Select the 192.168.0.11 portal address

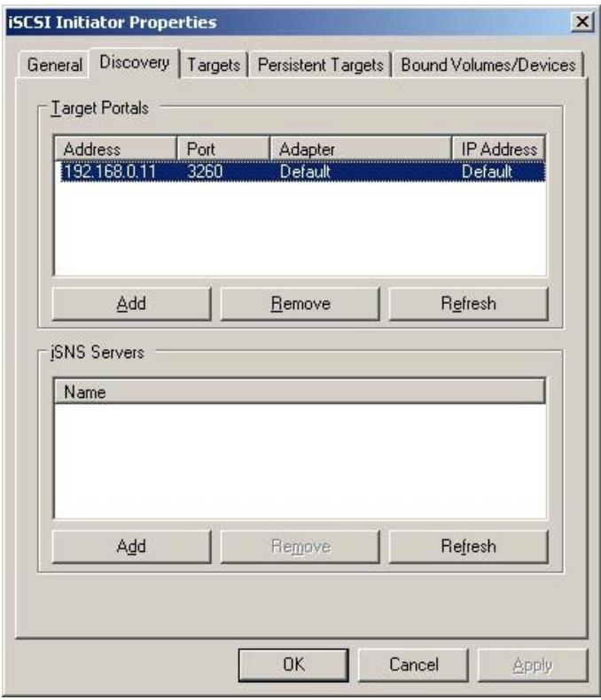(x=110, y=172)
